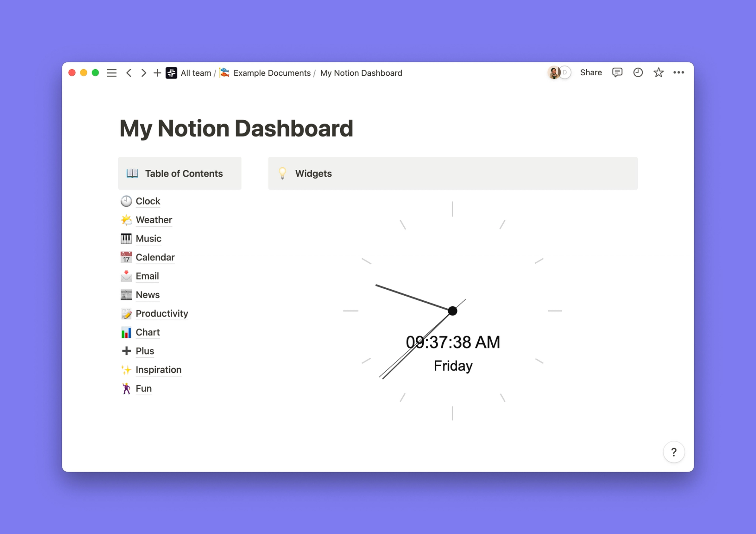The image size is (756, 534).
Task: Click the Example Documents page icon
Action: [x=225, y=73]
